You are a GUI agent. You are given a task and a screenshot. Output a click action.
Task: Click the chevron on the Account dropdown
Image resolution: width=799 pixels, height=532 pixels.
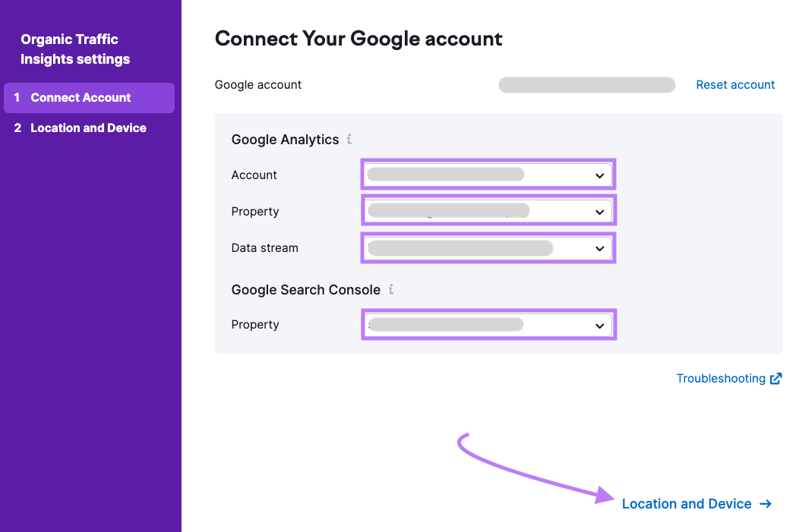click(x=599, y=174)
